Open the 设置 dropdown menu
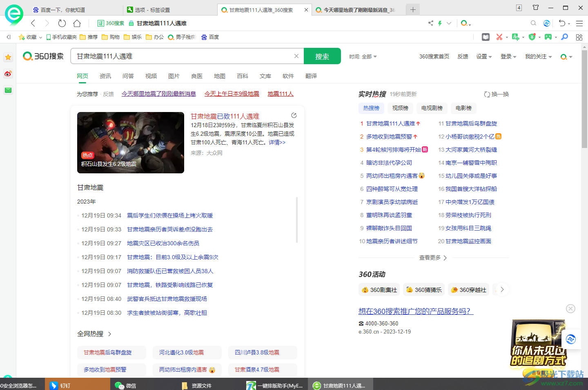Viewport: 588px width, 390px height. pos(484,56)
